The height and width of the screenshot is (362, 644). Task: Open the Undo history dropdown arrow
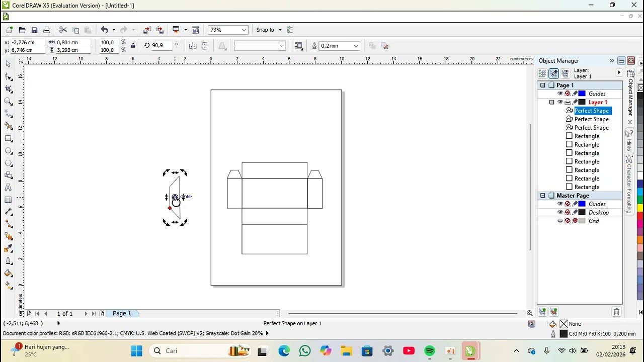(x=114, y=30)
